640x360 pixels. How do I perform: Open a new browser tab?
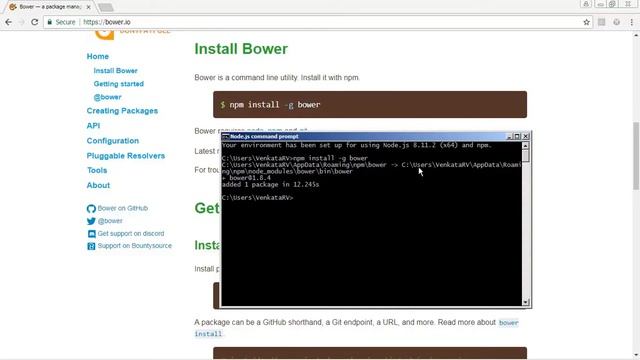tap(106, 7)
